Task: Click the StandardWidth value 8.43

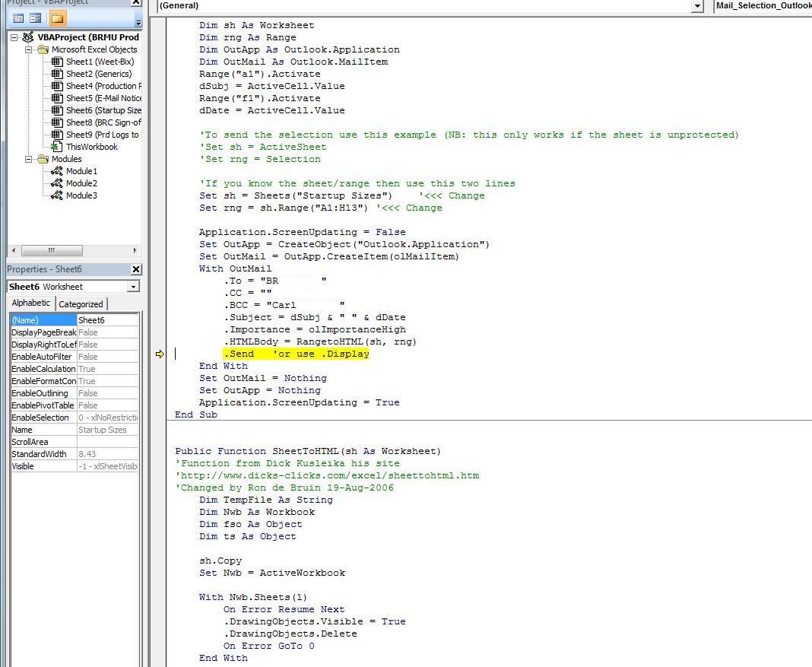Action: pyautogui.click(x=108, y=454)
